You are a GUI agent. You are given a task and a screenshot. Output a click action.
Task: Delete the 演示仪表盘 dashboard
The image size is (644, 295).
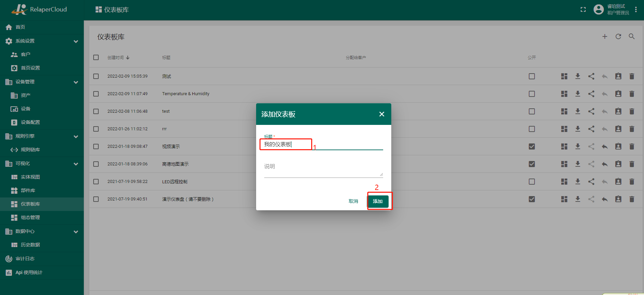[632, 199]
